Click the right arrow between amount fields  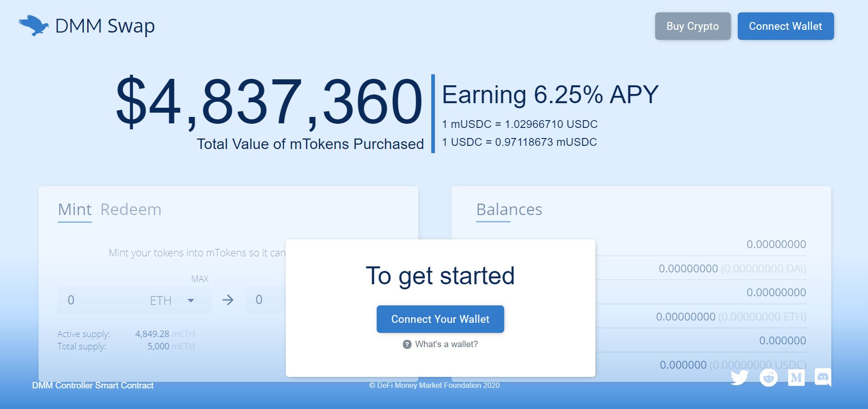pyautogui.click(x=228, y=300)
